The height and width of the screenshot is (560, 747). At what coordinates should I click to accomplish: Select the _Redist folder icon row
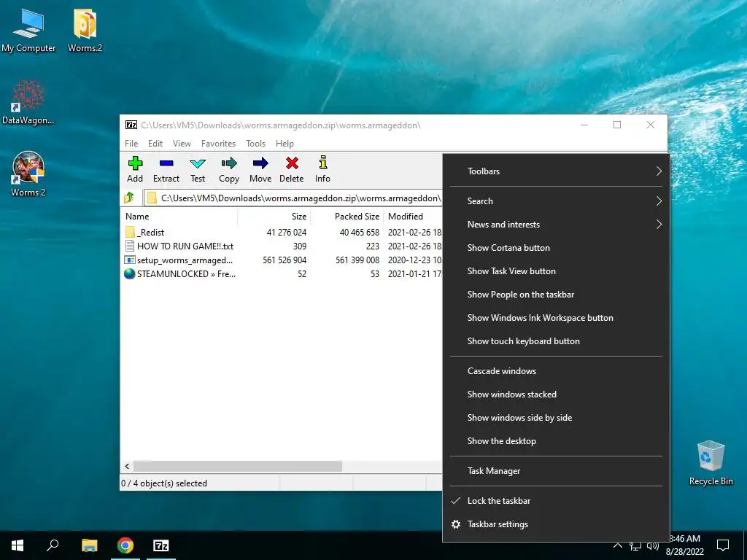[x=130, y=232]
